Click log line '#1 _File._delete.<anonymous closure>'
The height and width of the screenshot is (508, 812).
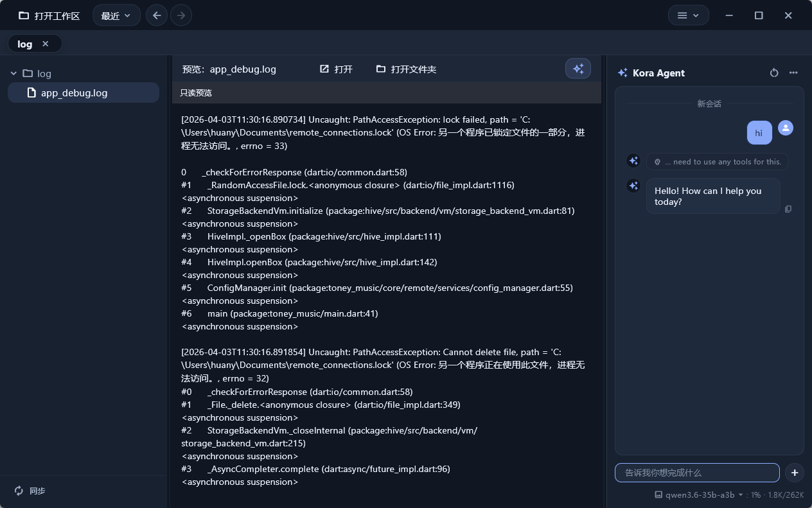(x=321, y=405)
